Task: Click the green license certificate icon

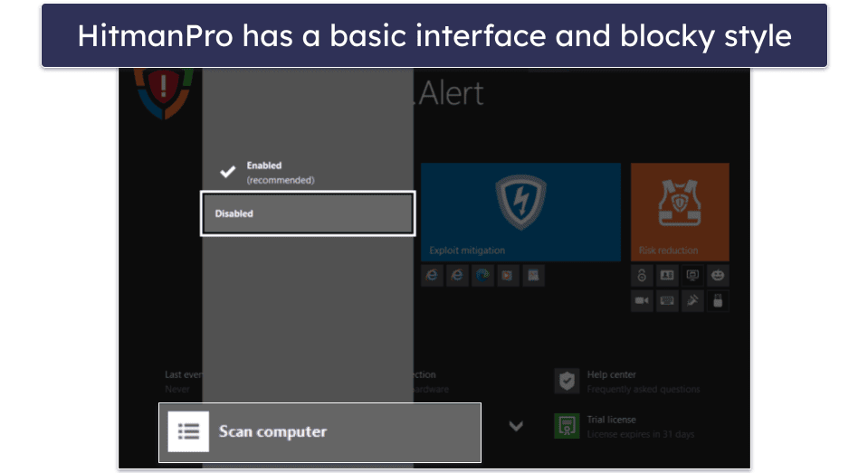Action: point(567,427)
